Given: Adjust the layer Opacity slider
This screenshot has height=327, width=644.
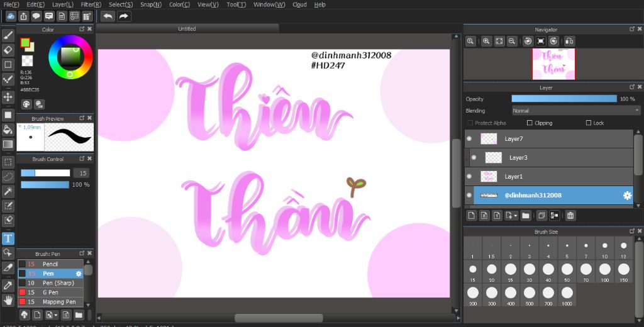Looking at the screenshot, I should pyautogui.click(x=564, y=99).
